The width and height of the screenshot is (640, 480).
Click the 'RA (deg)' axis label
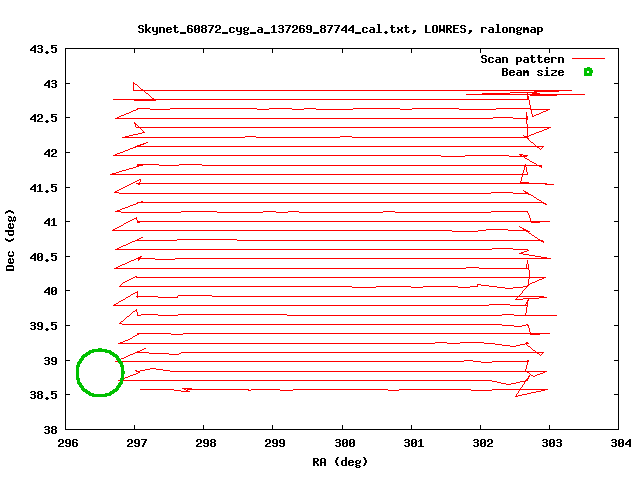[340, 462]
